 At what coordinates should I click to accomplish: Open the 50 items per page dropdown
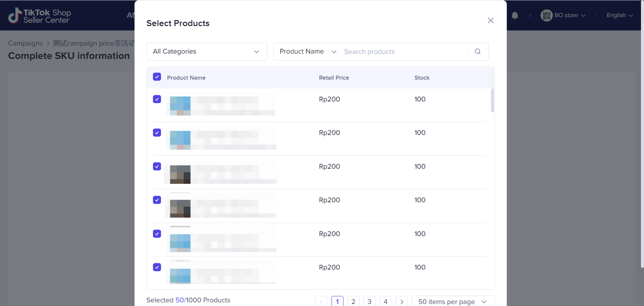pos(453,301)
